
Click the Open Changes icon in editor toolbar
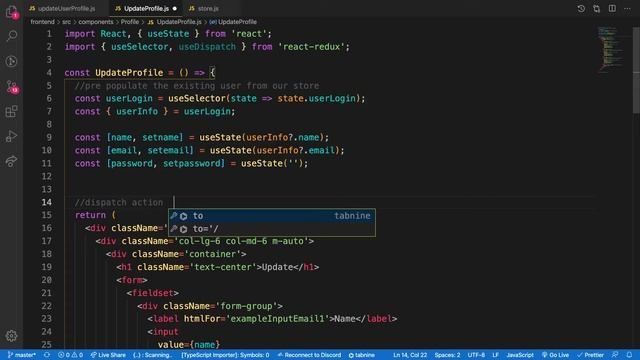596,8
